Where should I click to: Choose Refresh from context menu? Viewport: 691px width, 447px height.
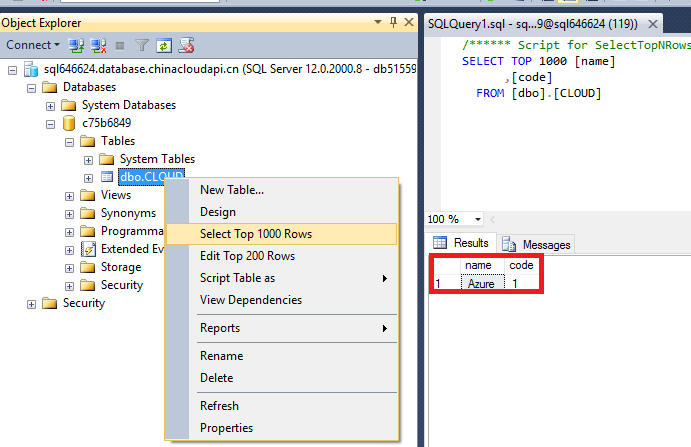coord(282,406)
